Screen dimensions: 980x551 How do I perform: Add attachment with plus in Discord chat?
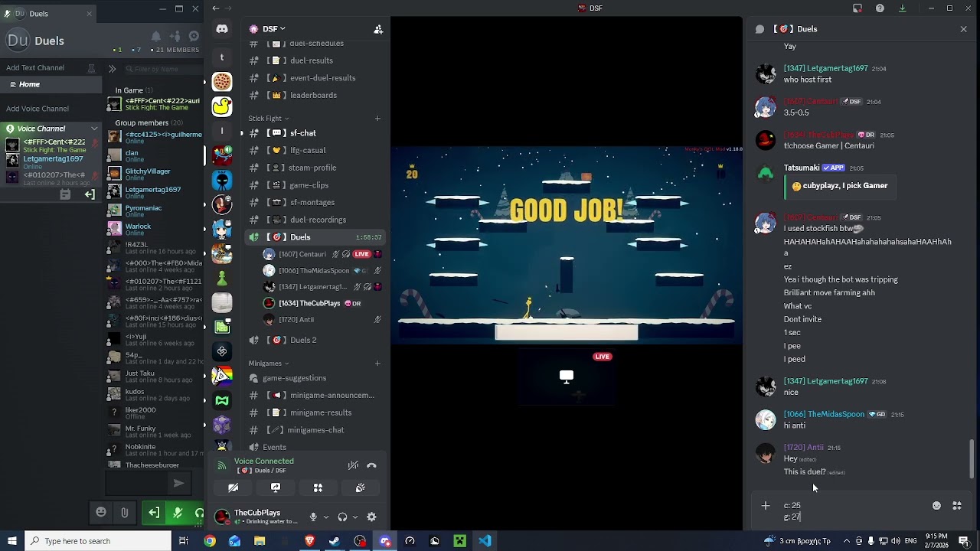(765, 506)
